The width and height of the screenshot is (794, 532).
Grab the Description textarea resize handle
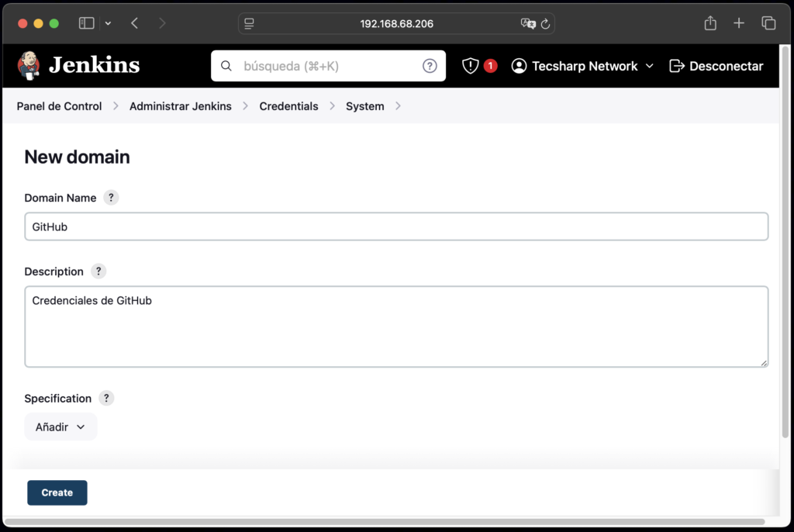(x=764, y=363)
